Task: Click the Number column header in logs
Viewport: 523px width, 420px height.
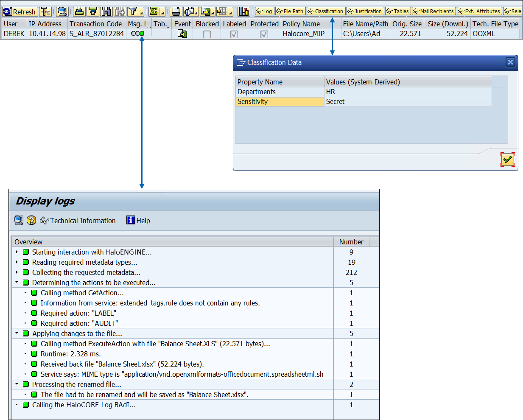Action: point(351,242)
